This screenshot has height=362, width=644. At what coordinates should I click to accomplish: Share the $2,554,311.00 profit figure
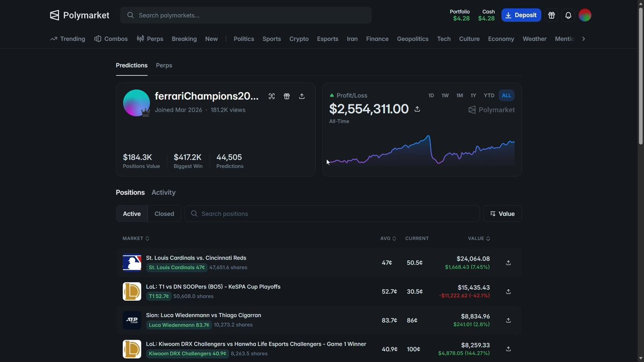417,109
